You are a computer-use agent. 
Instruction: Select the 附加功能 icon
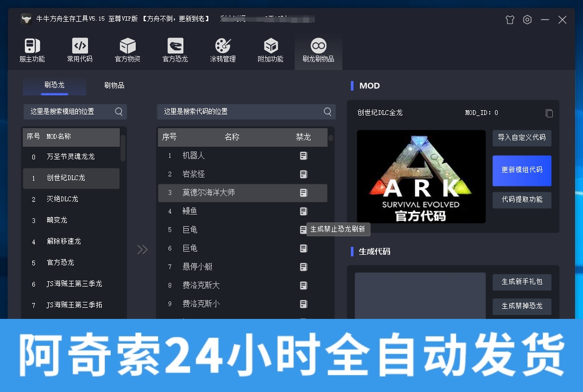[270, 50]
